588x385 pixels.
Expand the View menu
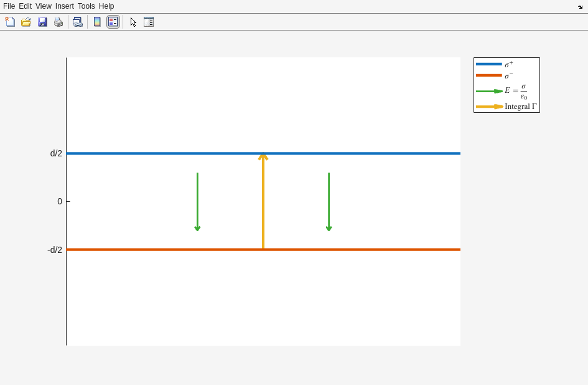click(x=44, y=6)
